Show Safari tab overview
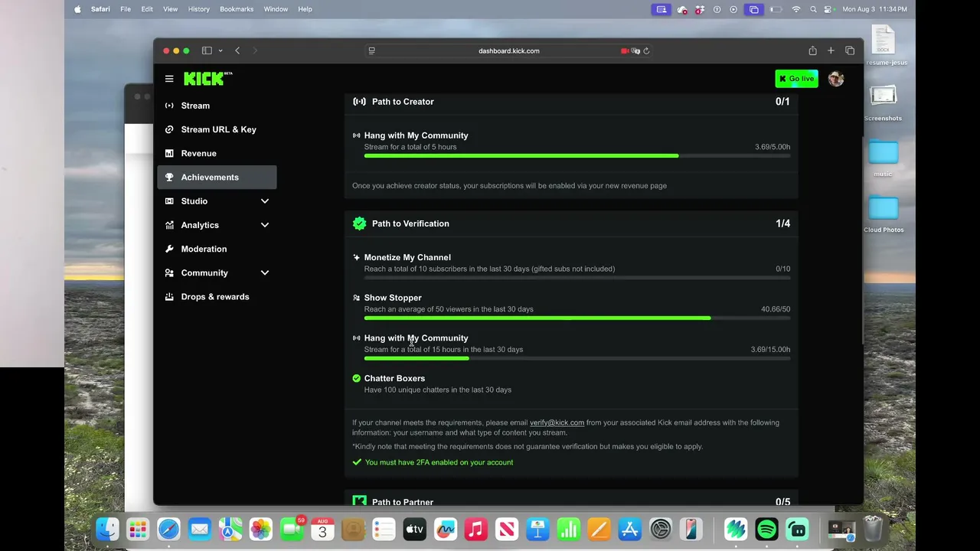980x551 pixels. [850, 51]
